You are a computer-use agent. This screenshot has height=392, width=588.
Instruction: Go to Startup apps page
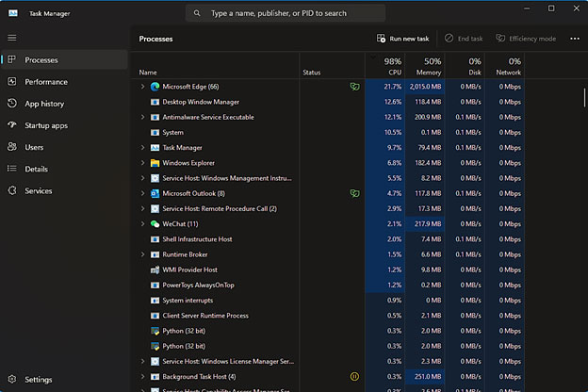[x=64, y=125]
